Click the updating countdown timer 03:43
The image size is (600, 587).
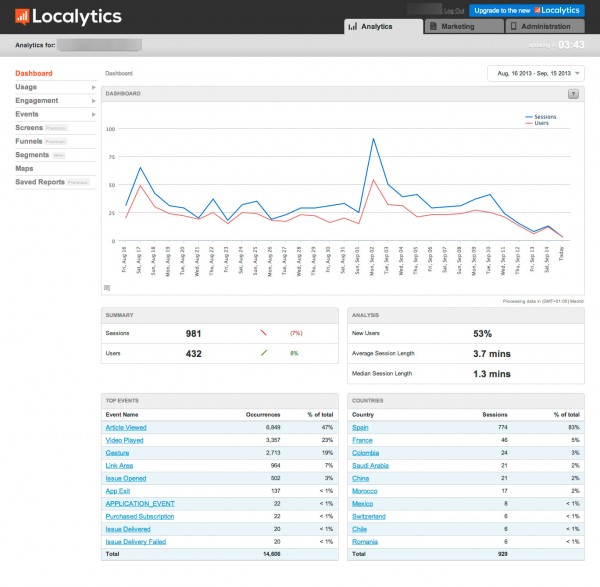[571, 45]
